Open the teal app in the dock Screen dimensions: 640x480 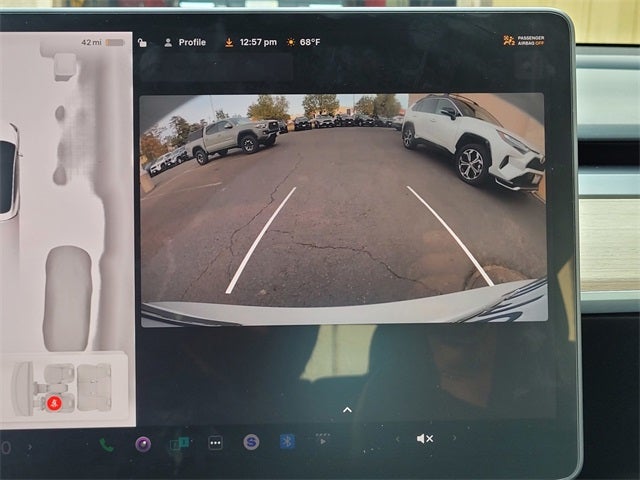click(x=179, y=443)
